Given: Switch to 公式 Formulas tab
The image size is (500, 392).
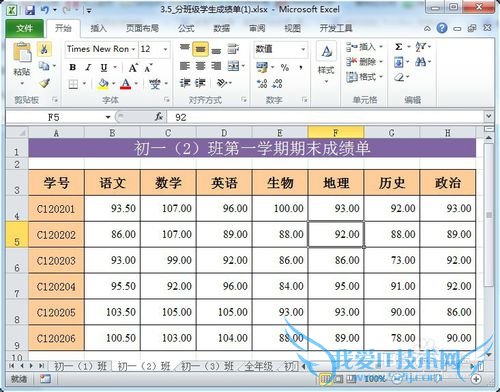Looking at the screenshot, I should coord(186,28).
